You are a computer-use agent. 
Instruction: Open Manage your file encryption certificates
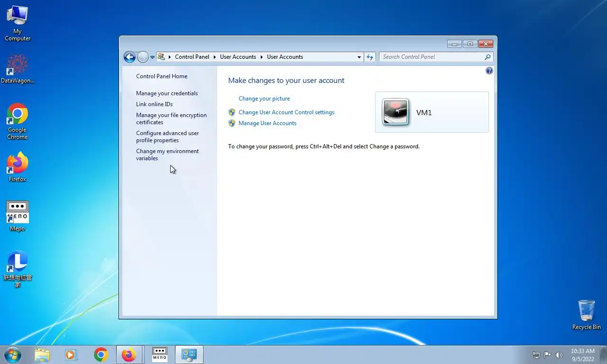click(171, 118)
